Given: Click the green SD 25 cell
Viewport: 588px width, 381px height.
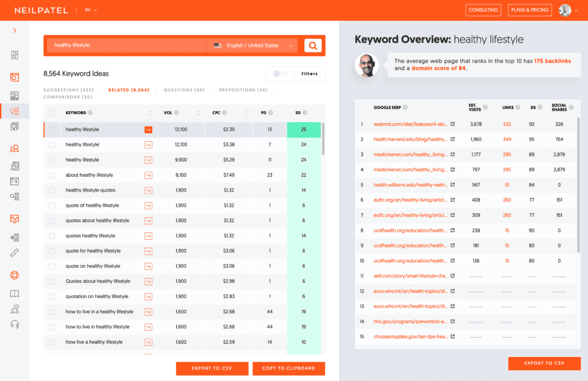Looking at the screenshot, I should click(x=304, y=130).
